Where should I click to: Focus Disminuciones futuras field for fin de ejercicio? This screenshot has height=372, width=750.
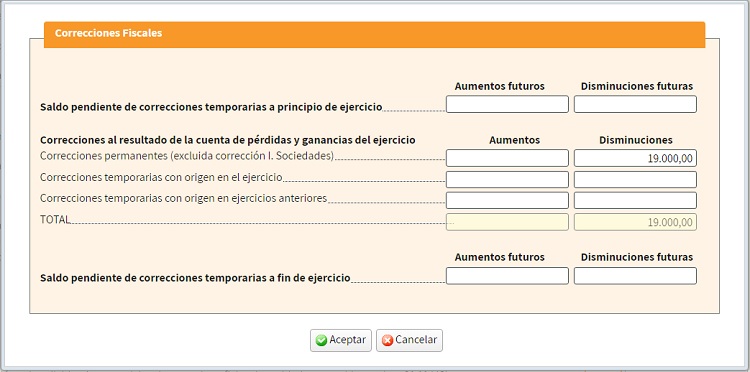click(x=635, y=276)
